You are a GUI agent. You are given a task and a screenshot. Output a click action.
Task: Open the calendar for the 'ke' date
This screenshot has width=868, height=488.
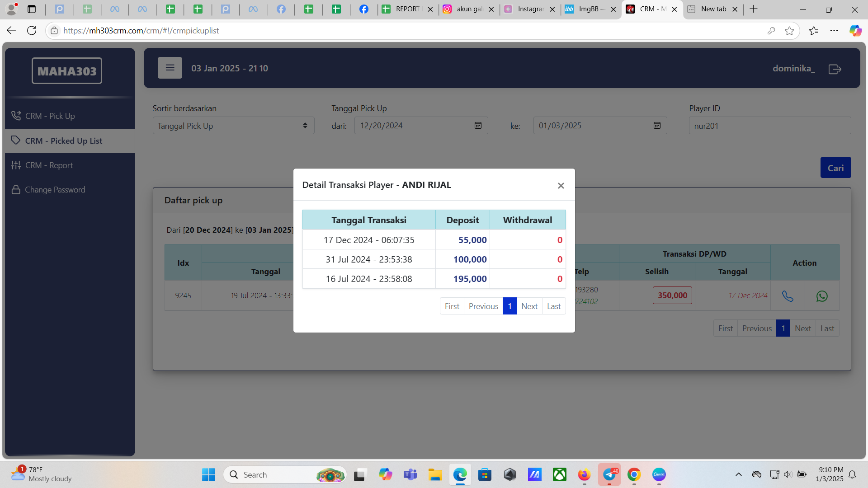click(x=656, y=125)
